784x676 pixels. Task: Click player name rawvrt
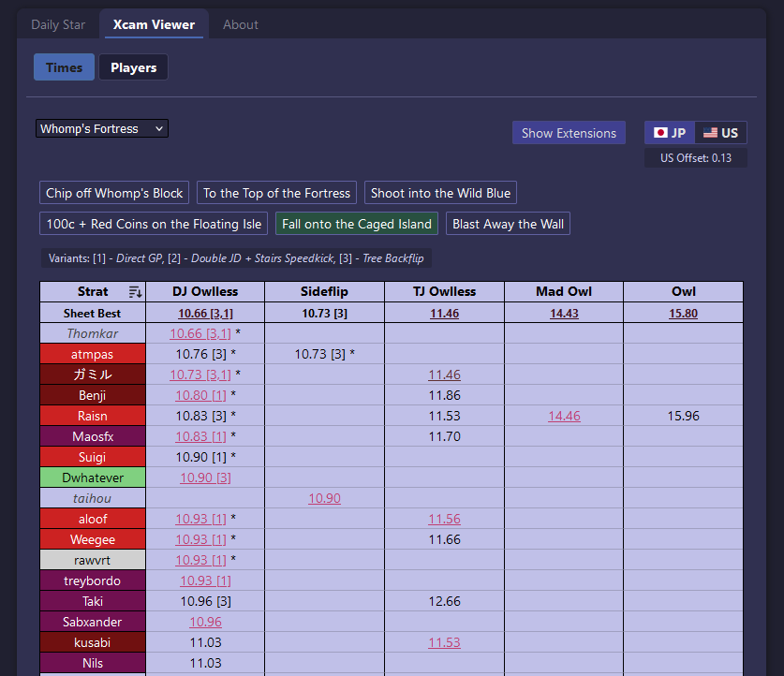(x=93, y=560)
